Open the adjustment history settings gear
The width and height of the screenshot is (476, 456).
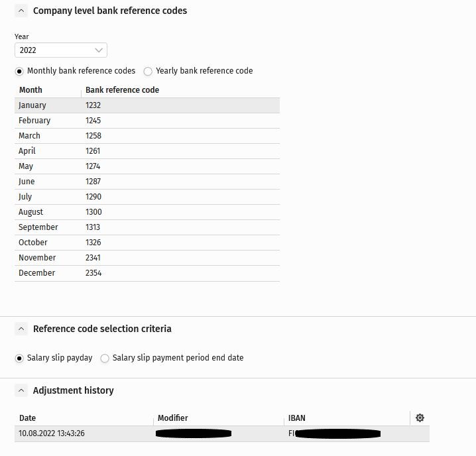click(420, 418)
